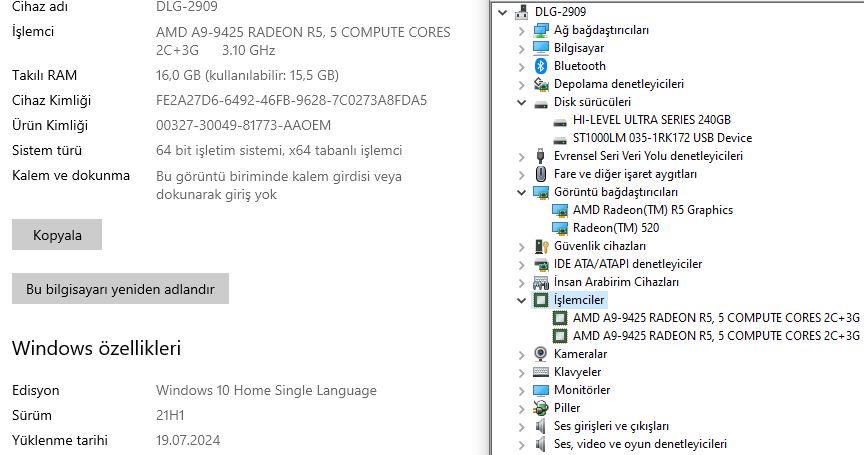Click the ST1000LM USB Device disk icon

click(x=560, y=139)
